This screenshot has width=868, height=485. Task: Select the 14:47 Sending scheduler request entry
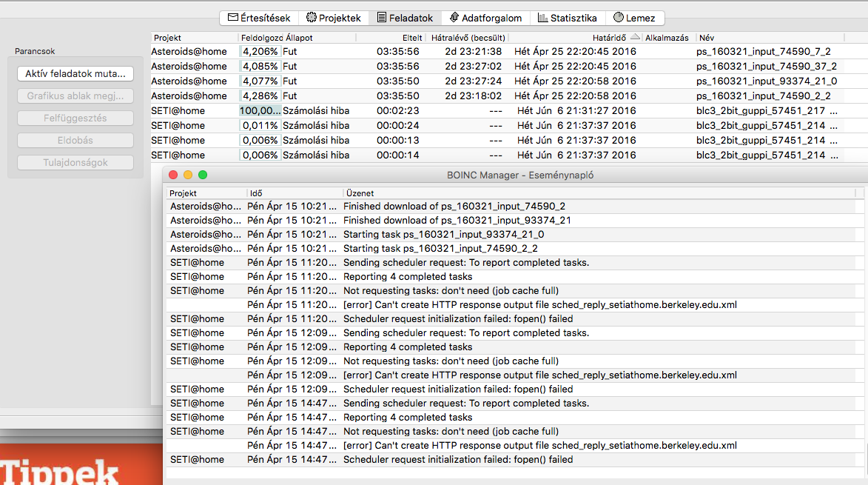pos(511,404)
